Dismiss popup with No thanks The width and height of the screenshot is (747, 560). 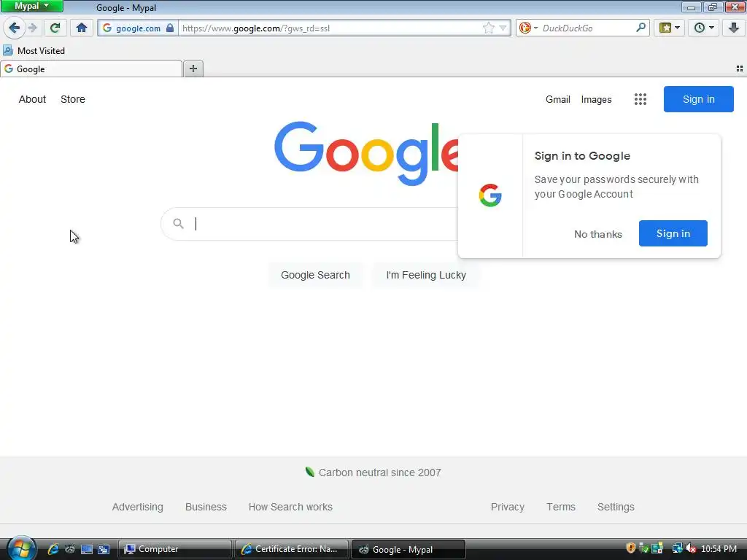coord(598,234)
